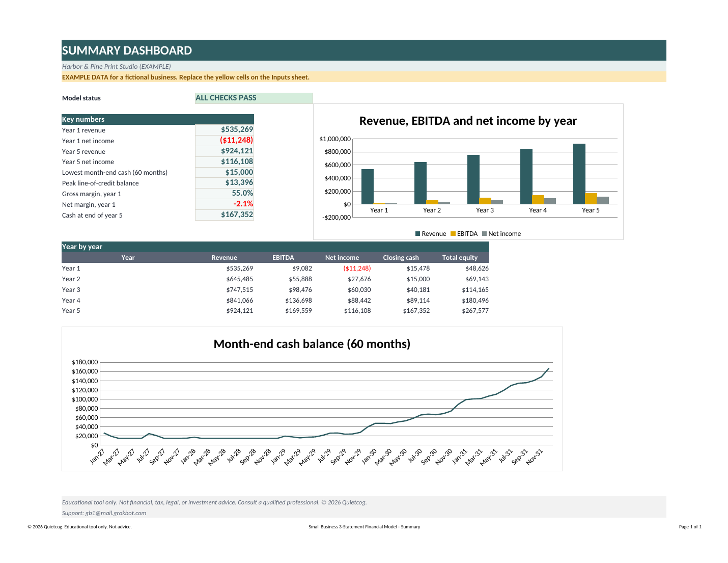Viewport: 728px width, 563px height.
Task: Click the Year 3 label under the bar chart
Action: point(485,210)
